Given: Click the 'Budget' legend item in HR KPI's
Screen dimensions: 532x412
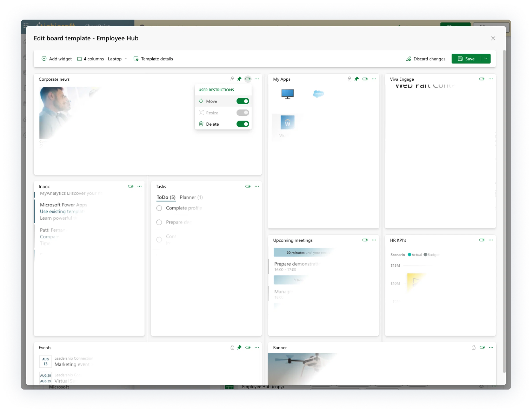Looking at the screenshot, I should [431, 255].
